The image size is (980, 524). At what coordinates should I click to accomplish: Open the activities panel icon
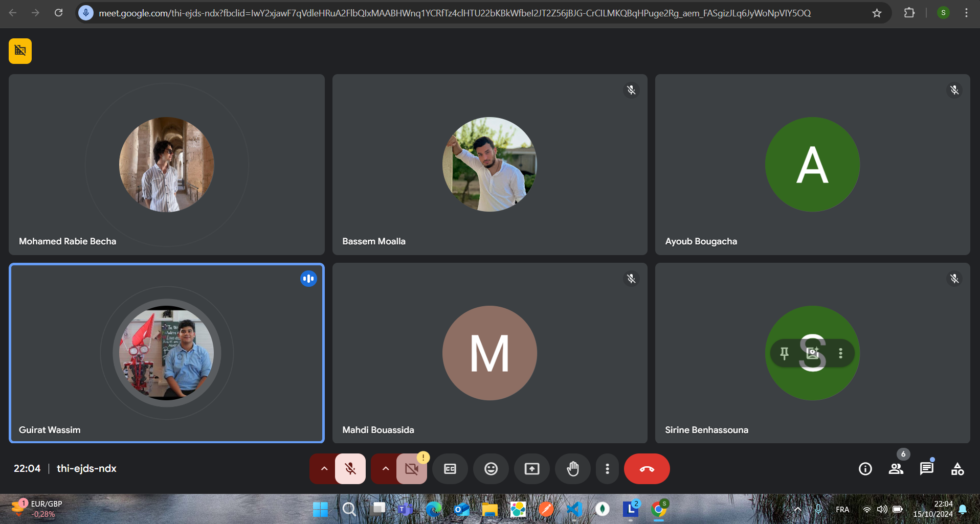pos(957,469)
